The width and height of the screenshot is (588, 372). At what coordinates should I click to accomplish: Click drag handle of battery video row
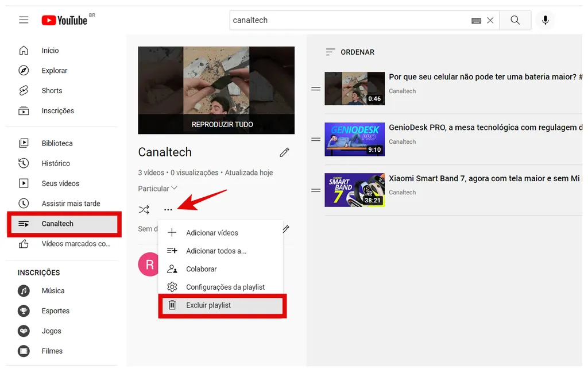pos(316,89)
